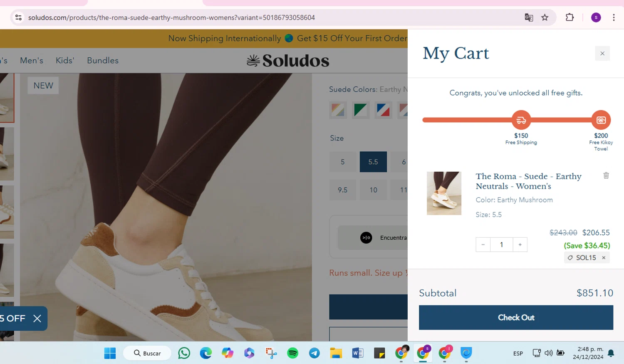The height and width of the screenshot is (364, 624).
Task: Decrease cart quantity with minus button
Action: [483, 245]
